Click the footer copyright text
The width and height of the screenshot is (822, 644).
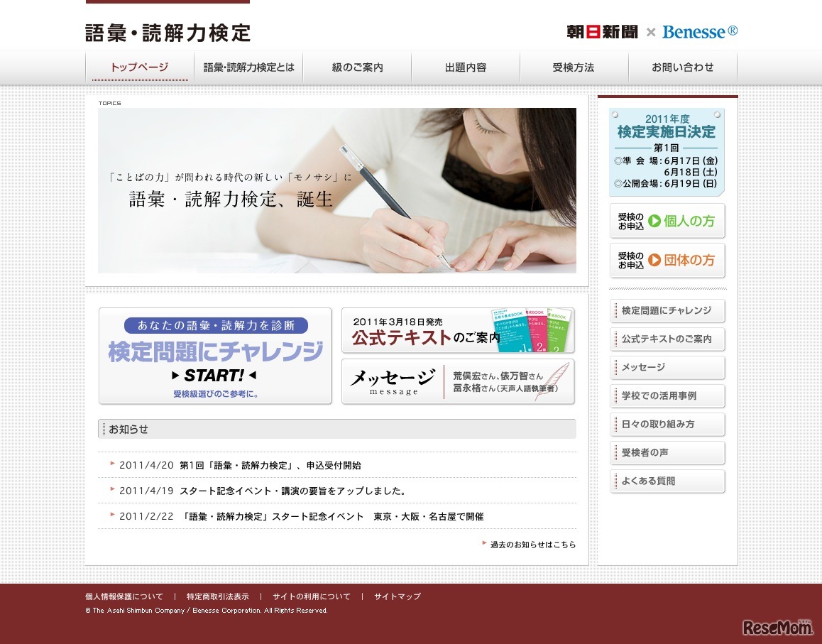pos(207,611)
